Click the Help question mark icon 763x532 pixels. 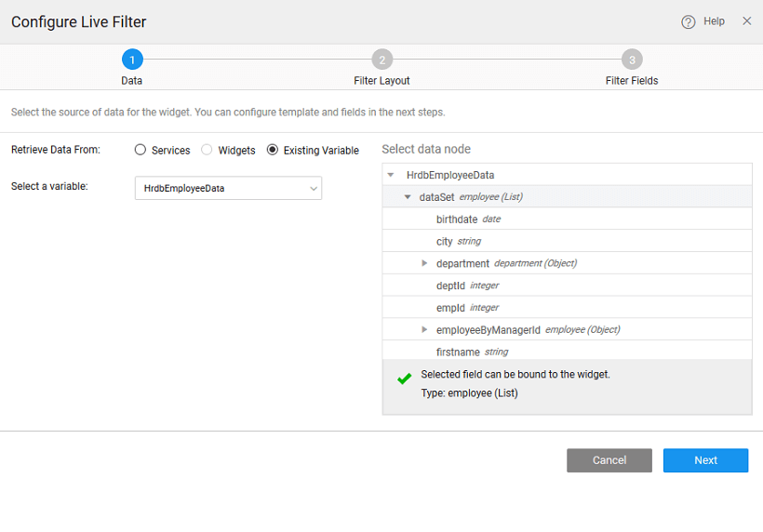(x=689, y=22)
